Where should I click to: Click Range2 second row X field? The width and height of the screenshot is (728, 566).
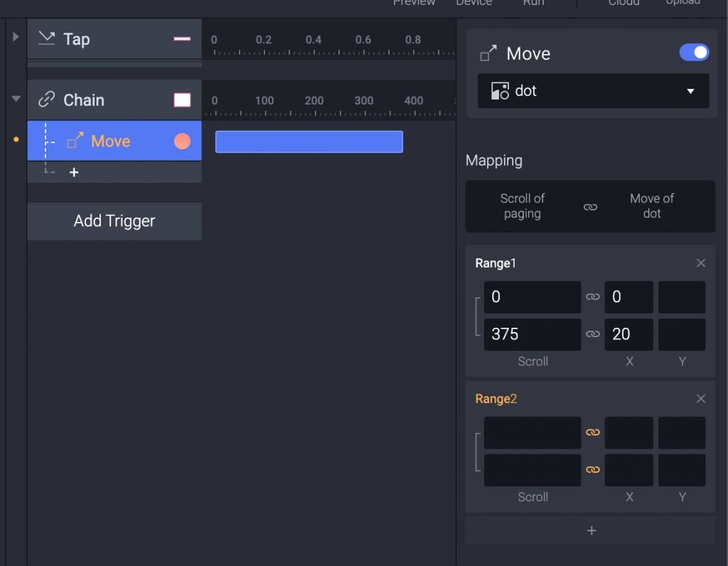click(x=628, y=470)
